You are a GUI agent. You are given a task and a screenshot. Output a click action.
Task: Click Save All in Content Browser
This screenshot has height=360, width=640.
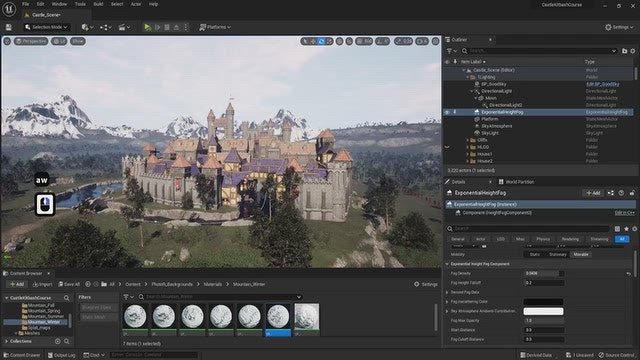69,284
